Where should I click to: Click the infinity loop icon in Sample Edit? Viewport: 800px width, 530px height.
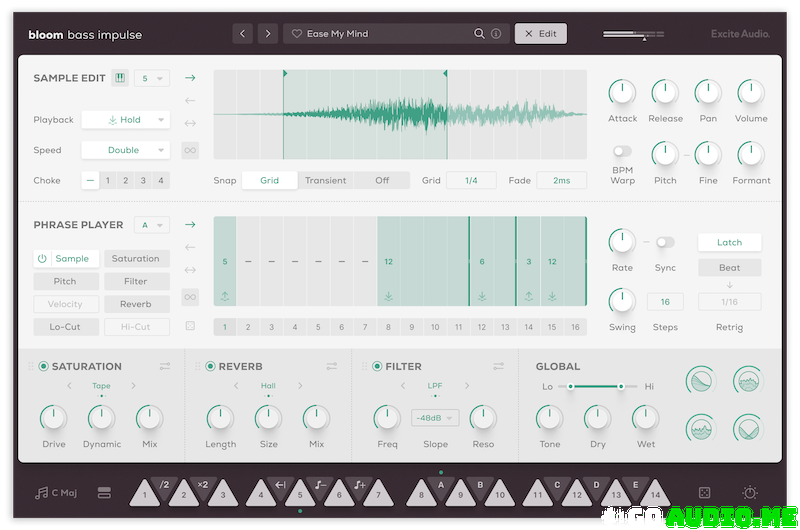click(190, 151)
